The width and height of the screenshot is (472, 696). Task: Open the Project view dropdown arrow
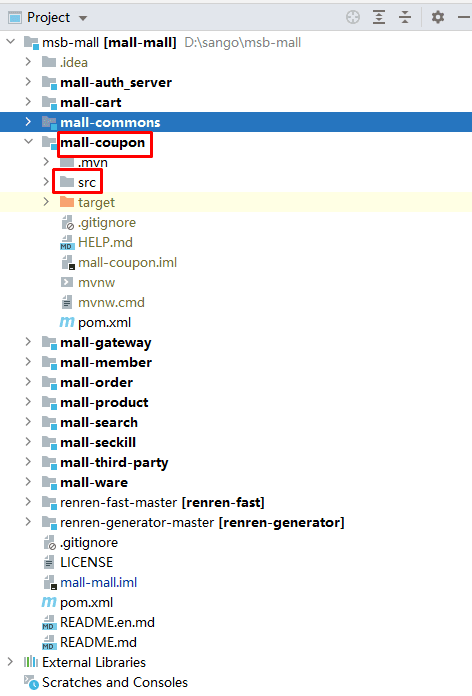point(83,18)
